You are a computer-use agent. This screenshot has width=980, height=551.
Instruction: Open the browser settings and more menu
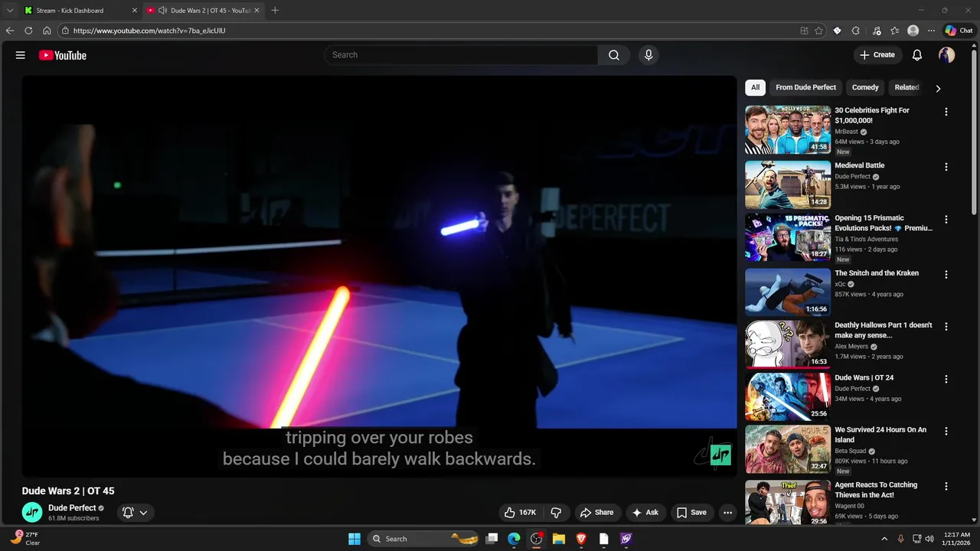click(x=931, y=31)
